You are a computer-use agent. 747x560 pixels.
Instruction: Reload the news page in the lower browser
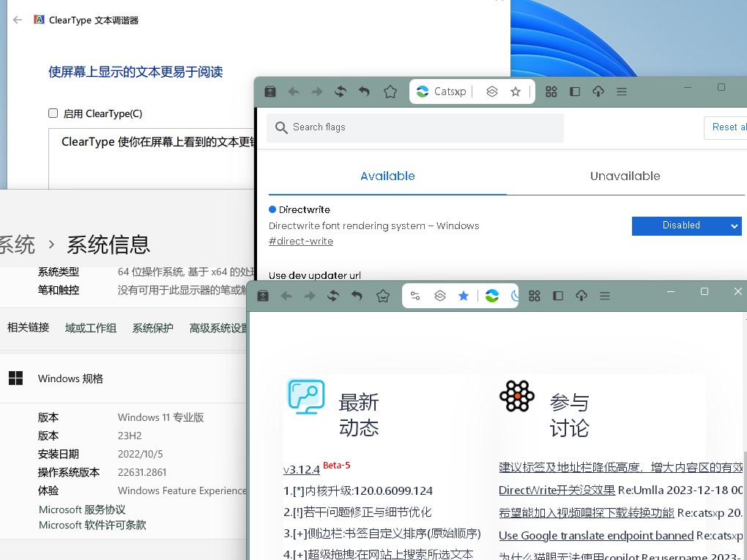pyautogui.click(x=333, y=296)
